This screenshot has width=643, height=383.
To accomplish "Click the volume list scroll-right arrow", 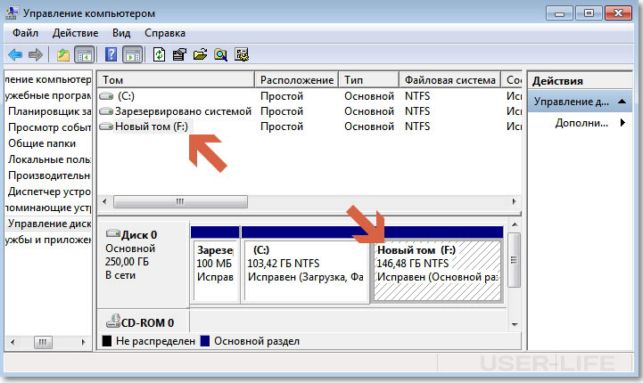I will pos(514,201).
